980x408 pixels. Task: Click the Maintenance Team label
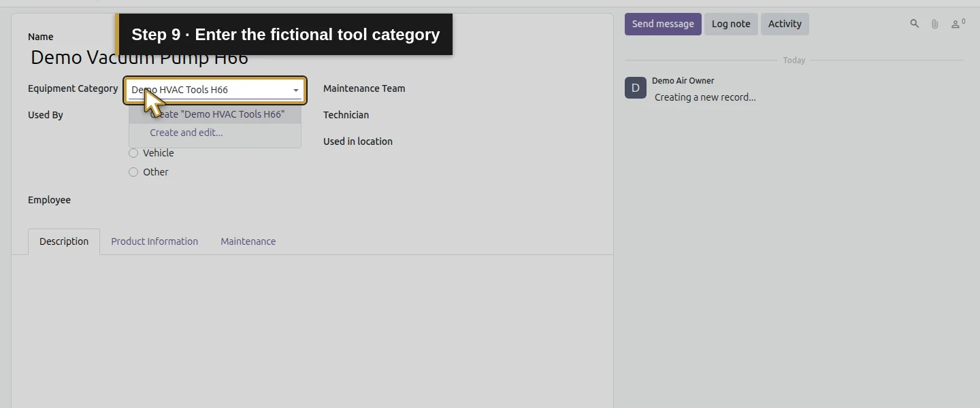pyautogui.click(x=364, y=88)
